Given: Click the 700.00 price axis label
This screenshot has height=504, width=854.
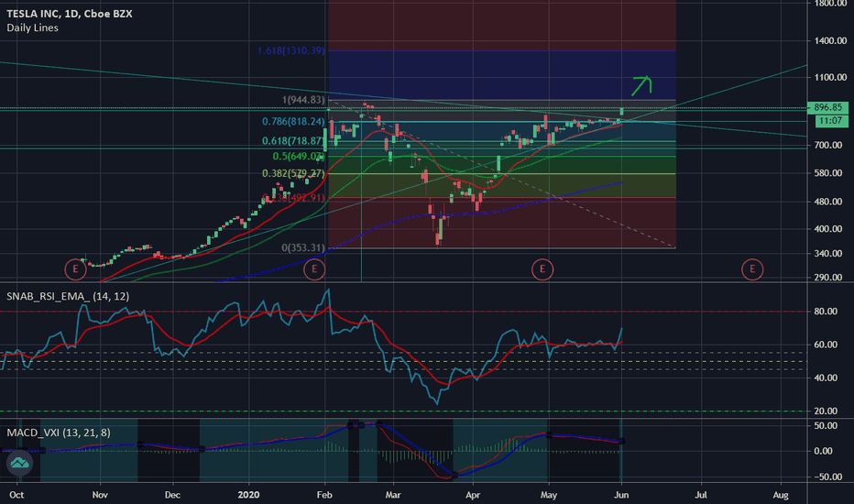Looking at the screenshot, I should [828, 146].
